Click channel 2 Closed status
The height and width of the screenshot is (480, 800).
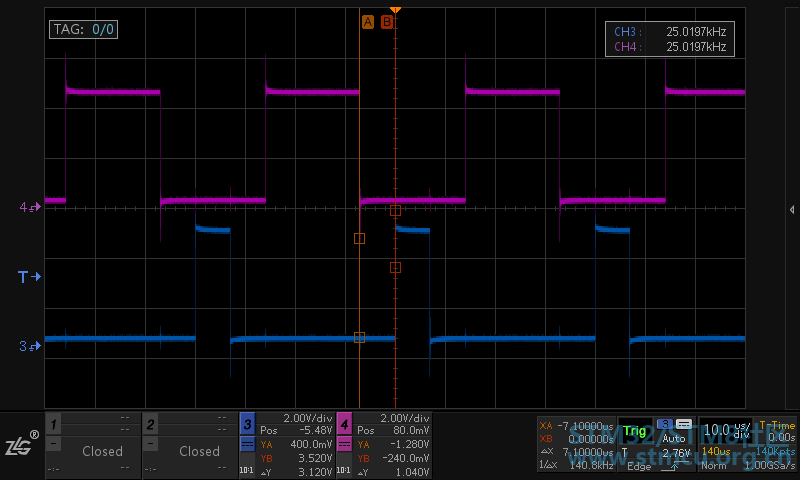point(199,451)
